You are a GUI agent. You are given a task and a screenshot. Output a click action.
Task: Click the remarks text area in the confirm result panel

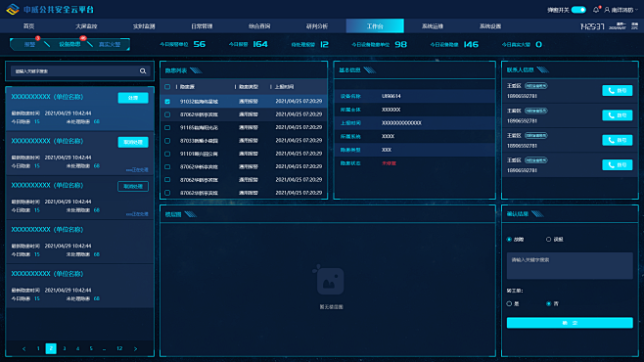coord(570,265)
